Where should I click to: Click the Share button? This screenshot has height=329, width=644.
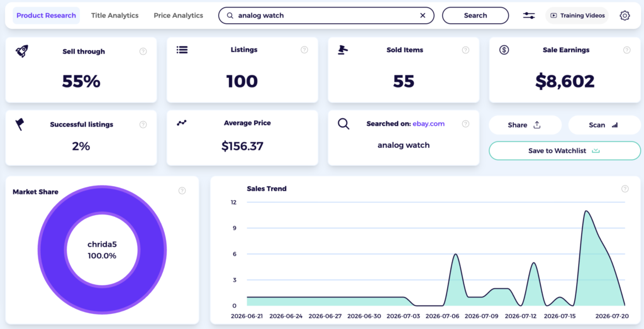(525, 125)
